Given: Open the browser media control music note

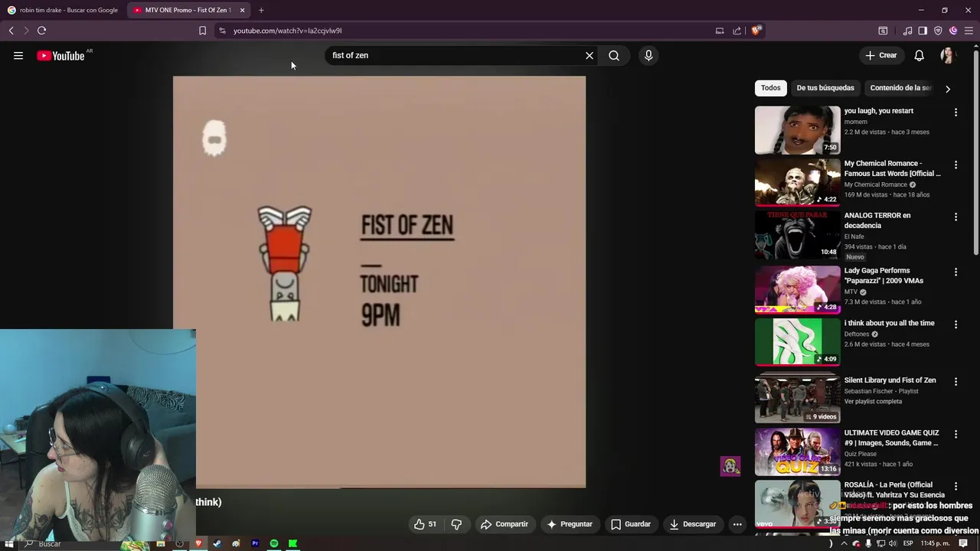Looking at the screenshot, I should 907,31.
